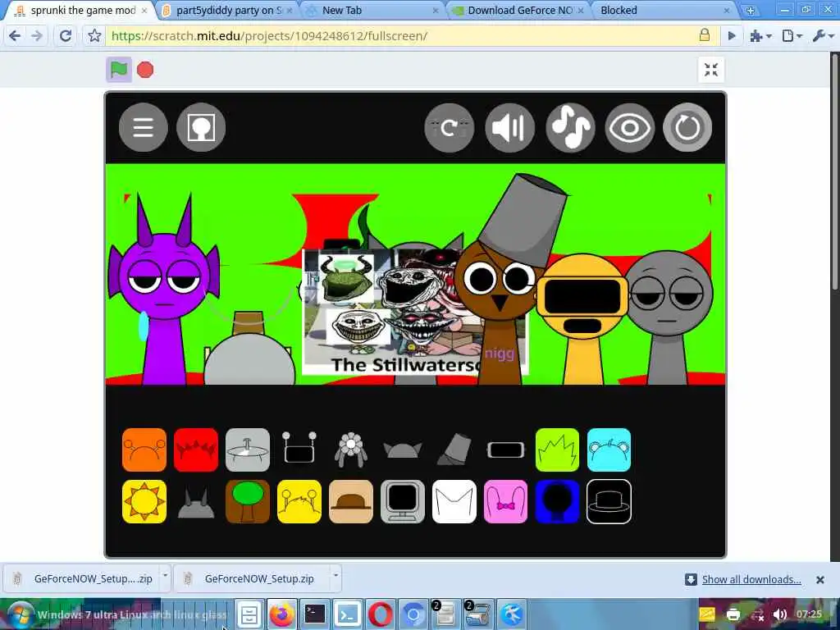Viewport: 840px width, 630px height.
Task: Select the used black visor icon
Action: click(x=505, y=450)
